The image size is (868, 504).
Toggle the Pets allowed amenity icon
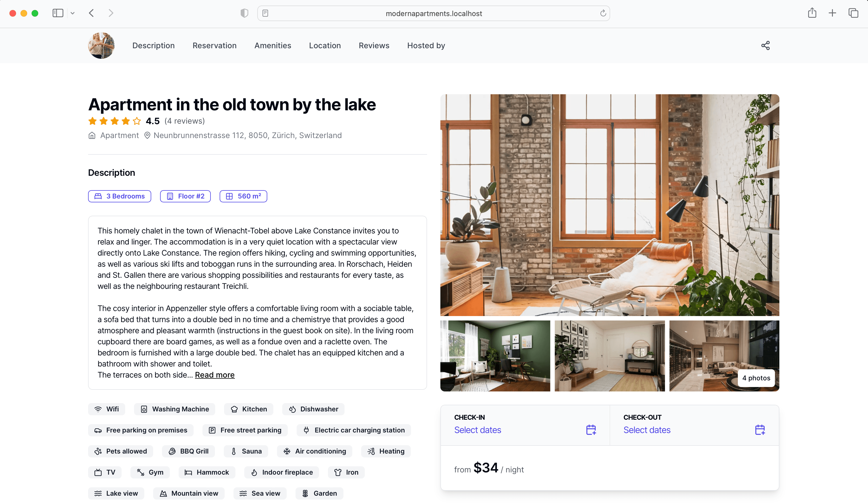point(98,451)
